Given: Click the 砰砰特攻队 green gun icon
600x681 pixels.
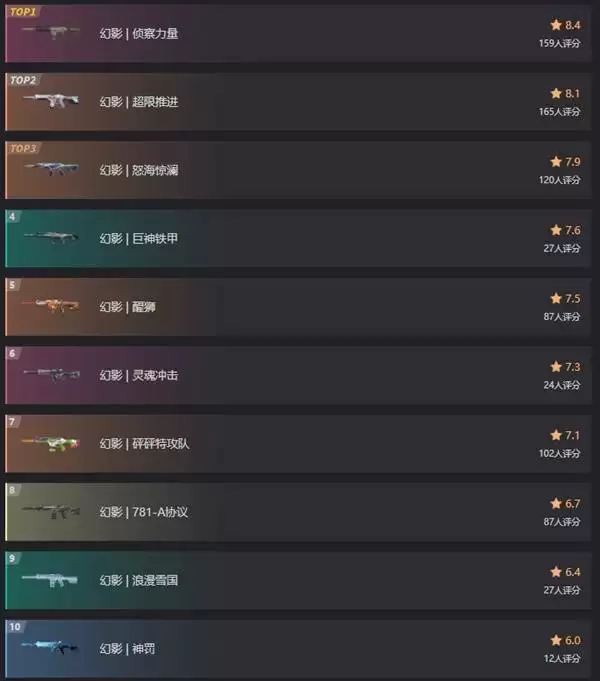Looking at the screenshot, I should tap(51, 443).
